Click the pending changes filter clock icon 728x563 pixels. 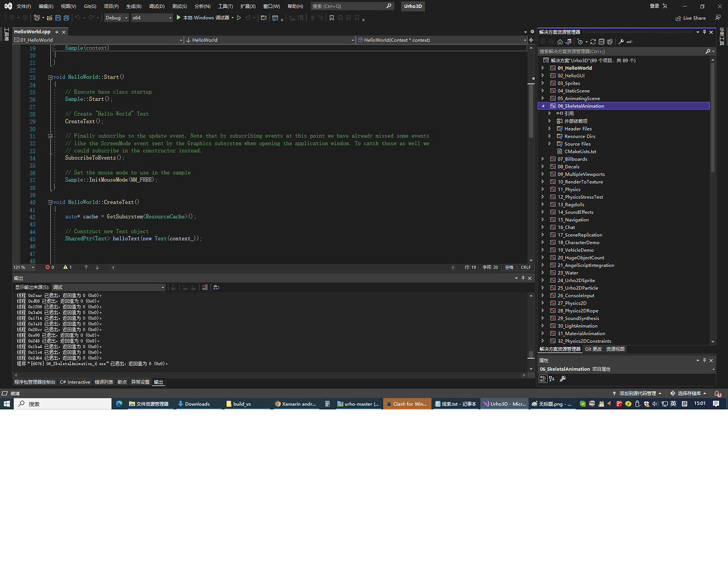click(580, 42)
